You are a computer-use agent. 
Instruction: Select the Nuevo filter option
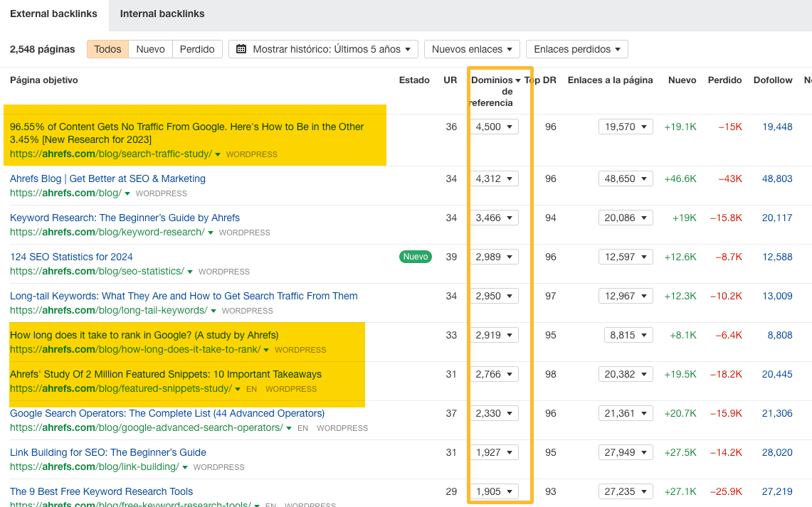(150, 49)
